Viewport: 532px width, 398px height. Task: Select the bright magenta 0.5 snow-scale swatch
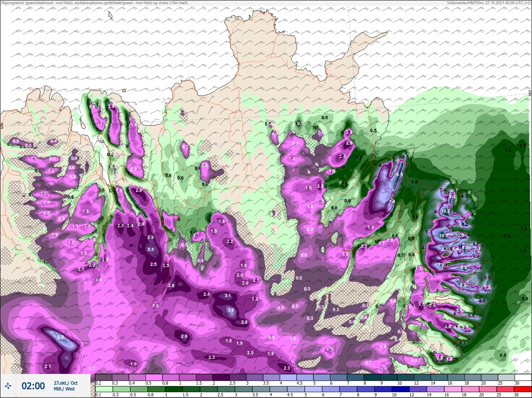[155, 377]
